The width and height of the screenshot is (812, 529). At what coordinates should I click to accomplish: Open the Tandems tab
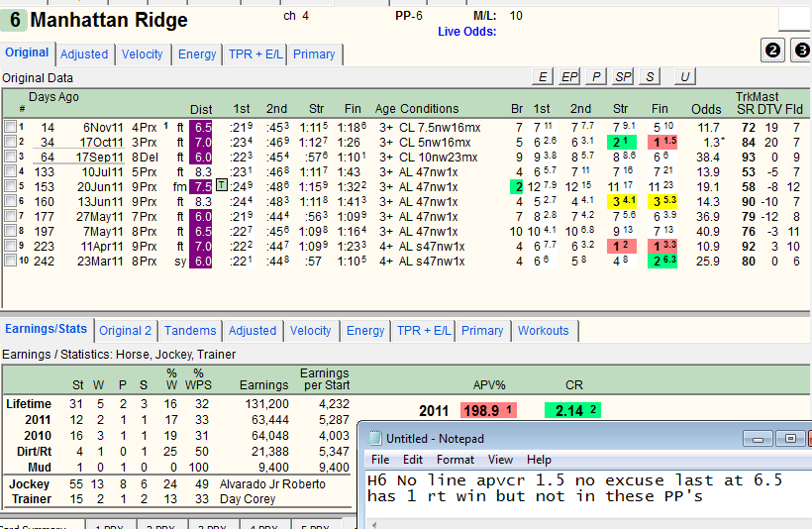tap(190, 331)
